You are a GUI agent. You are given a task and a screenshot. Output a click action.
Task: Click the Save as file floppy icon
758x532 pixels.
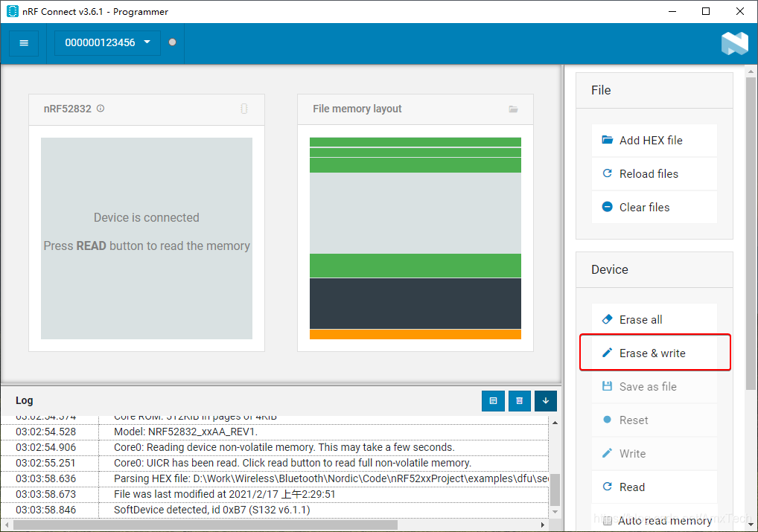(607, 385)
